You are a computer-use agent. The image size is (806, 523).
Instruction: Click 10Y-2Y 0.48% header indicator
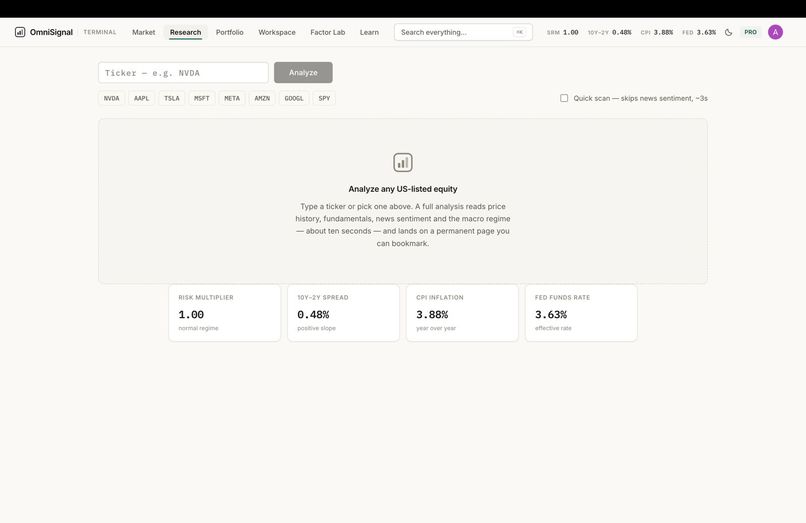(x=610, y=32)
